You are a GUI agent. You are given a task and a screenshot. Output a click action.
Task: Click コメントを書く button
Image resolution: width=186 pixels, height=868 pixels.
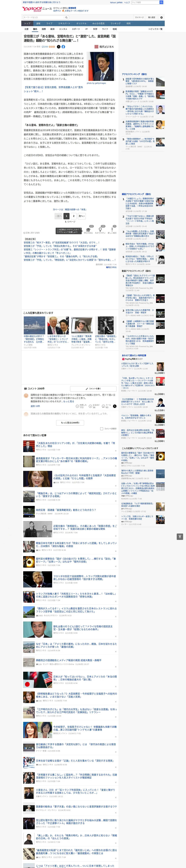tap(93, 389)
